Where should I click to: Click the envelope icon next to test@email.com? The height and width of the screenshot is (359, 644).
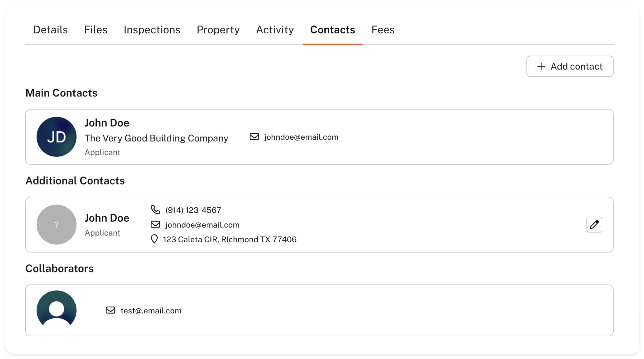click(x=110, y=310)
